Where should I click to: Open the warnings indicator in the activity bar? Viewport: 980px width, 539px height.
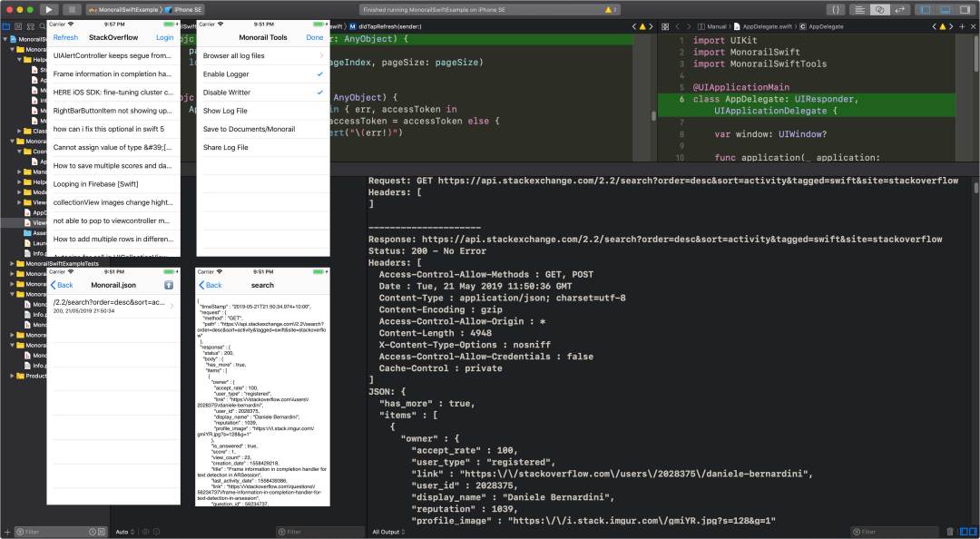click(611, 9)
